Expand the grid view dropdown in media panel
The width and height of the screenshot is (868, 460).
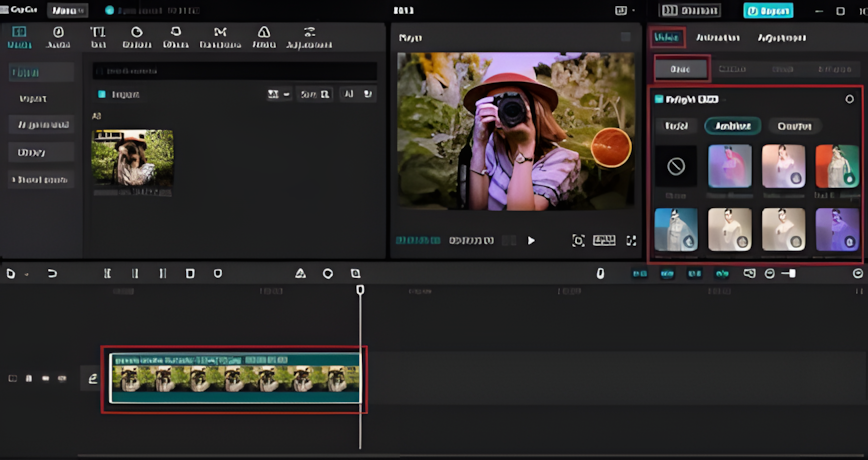279,95
